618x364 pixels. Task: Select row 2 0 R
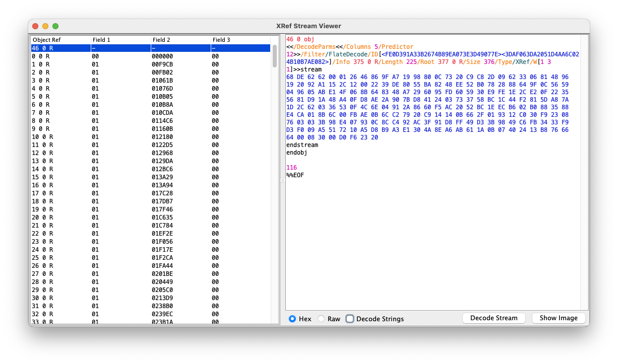pyautogui.click(x=151, y=72)
